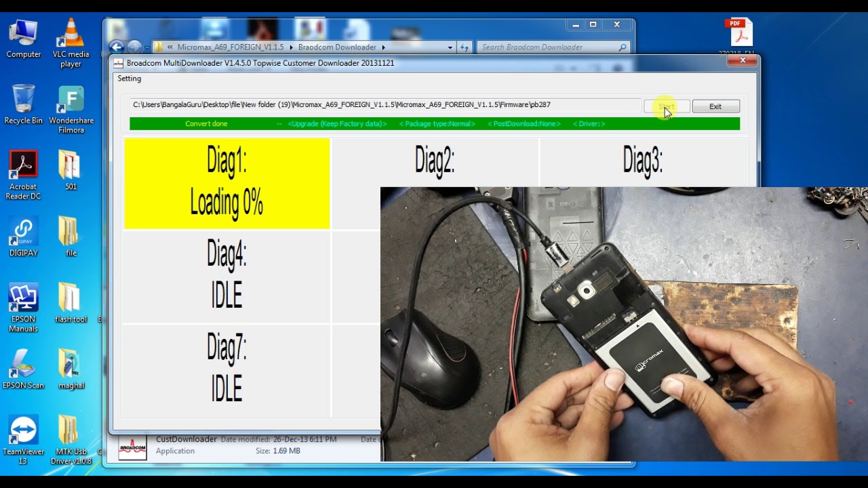Click the Explorer back arrow button
The height and width of the screenshot is (488, 868).
click(117, 47)
